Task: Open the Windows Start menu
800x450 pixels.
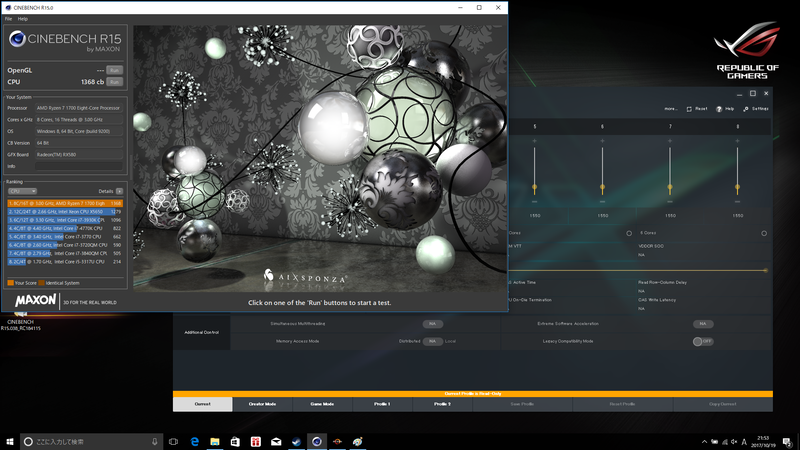Action: pyautogui.click(x=10, y=442)
